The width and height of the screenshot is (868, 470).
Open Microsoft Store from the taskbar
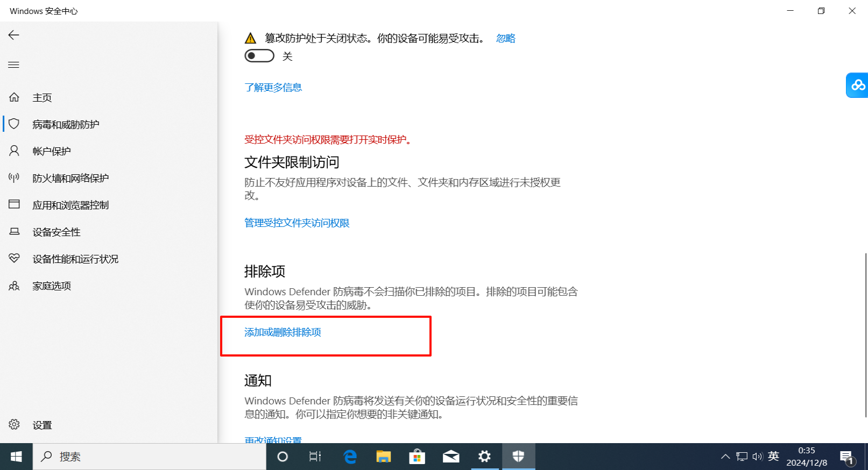click(x=417, y=457)
